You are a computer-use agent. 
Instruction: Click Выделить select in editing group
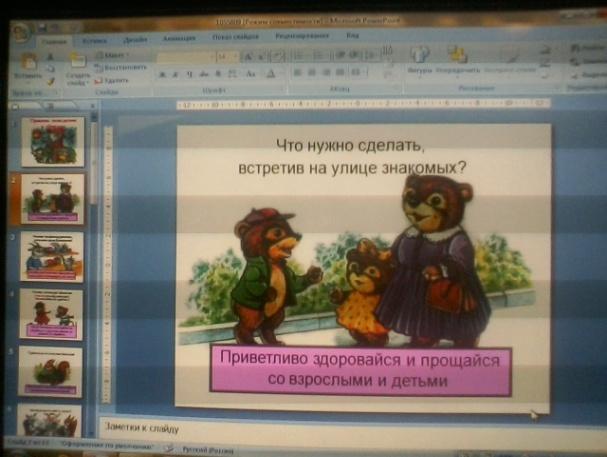coord(589,75)
